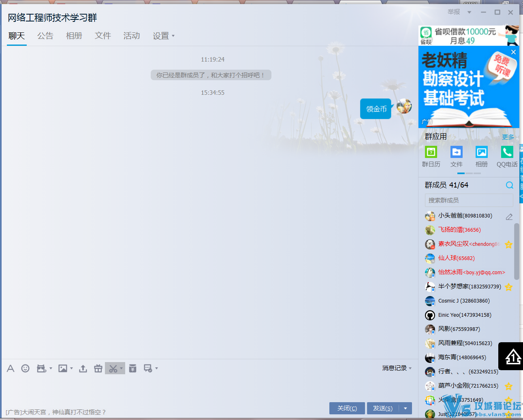The width and height of the screenshot is (523, 420).
Task: Click the 更多 link in 群应用
Action: 508,137
